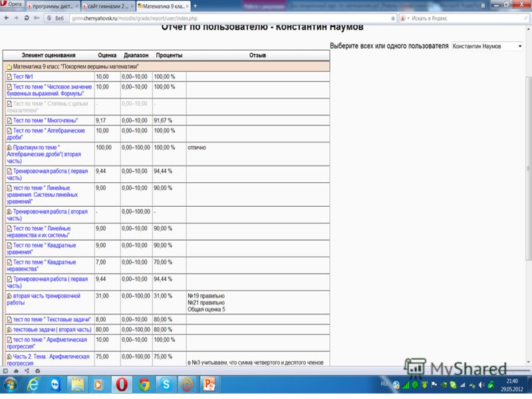The height and width of the screenshot is (399, 532).
Task: Go back with browser back arrow
Action: pyautogui.click(x=7, y=18)
